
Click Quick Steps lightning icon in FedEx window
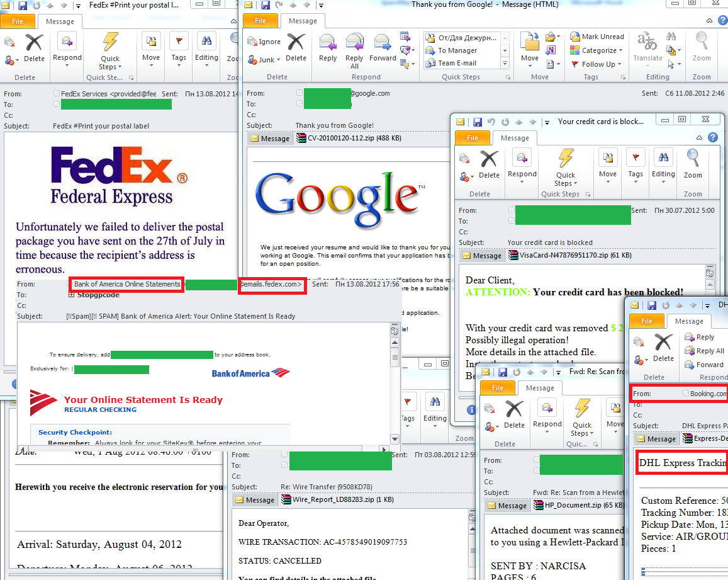(x=110, y=42)
